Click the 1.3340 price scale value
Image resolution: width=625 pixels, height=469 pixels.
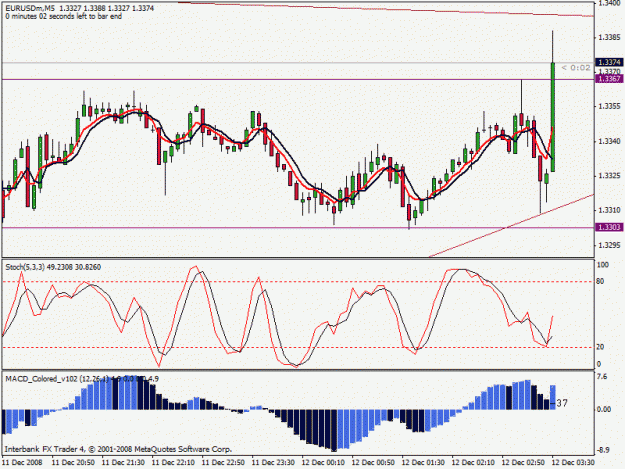click(x=609, y=141)
